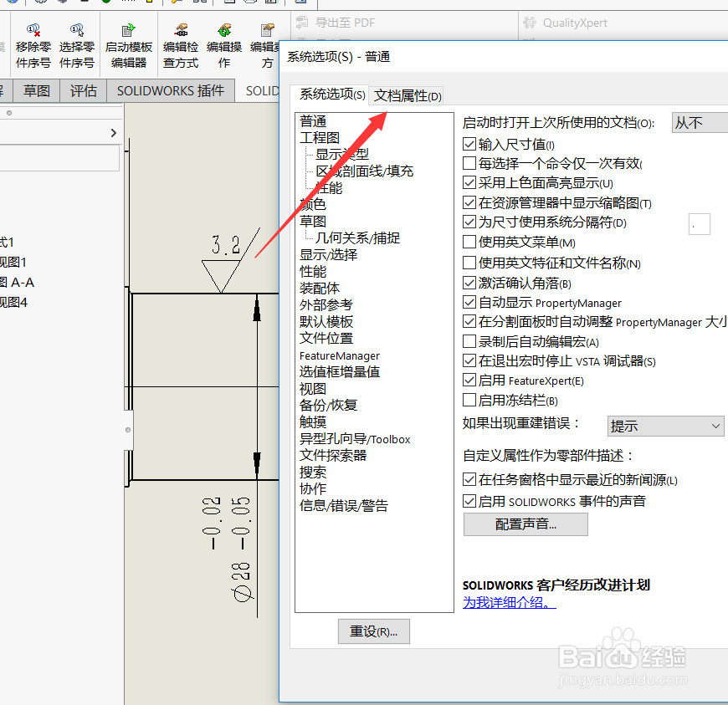Screen dimensions: 728x705
Task: Toggle 采用上色面高亮显示 checkbox
Action: [x=469, y=182]
